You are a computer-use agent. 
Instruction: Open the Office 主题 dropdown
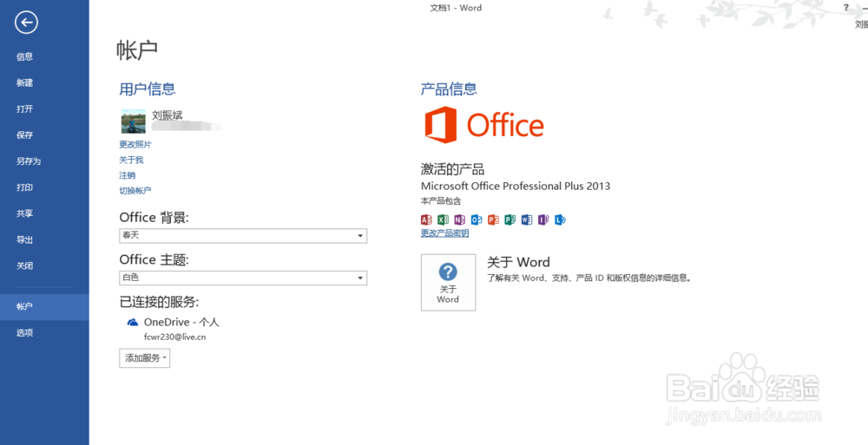click(x=243, y=278)
